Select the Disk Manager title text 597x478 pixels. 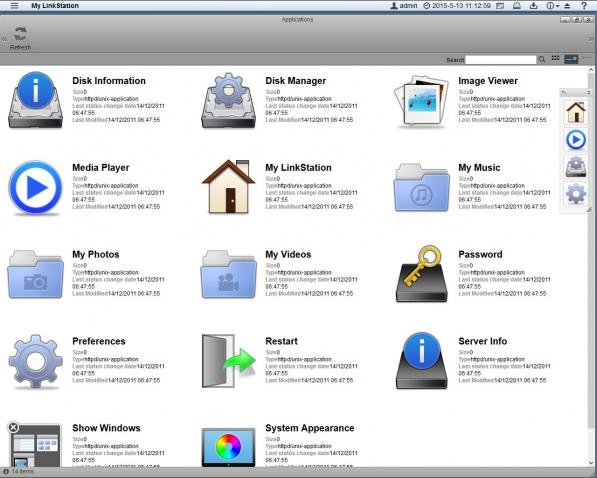(x=295, y=81)
